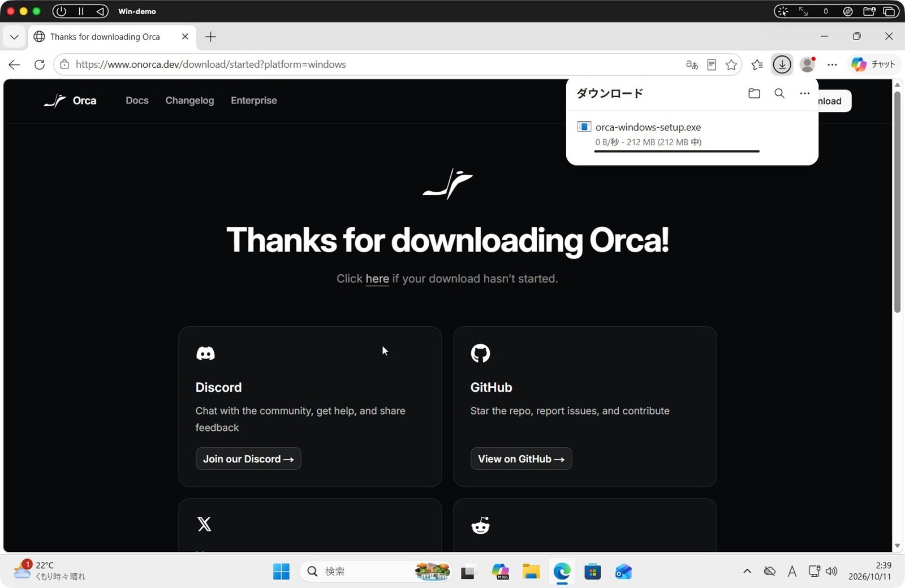The height and width of the screenshot is (588, 905).
Task: Open the favorites list icon
Action: pyautogui.click(x=757, y=64)
